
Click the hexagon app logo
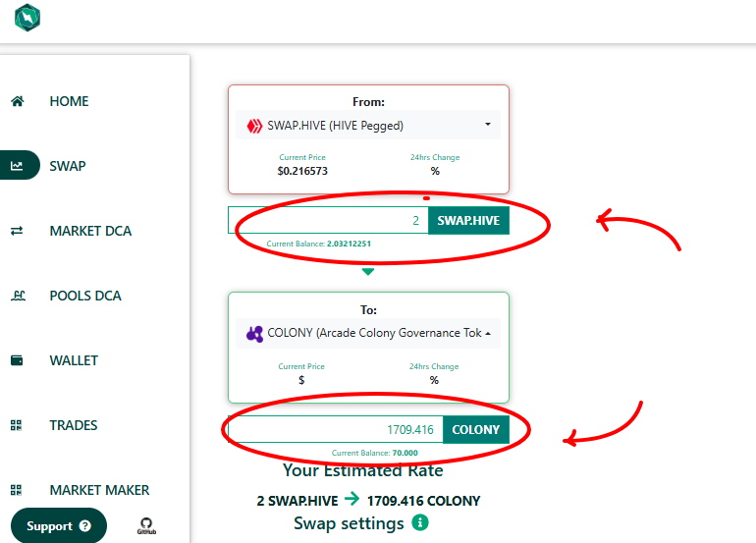pyautogui.click(x=27, y=18)
